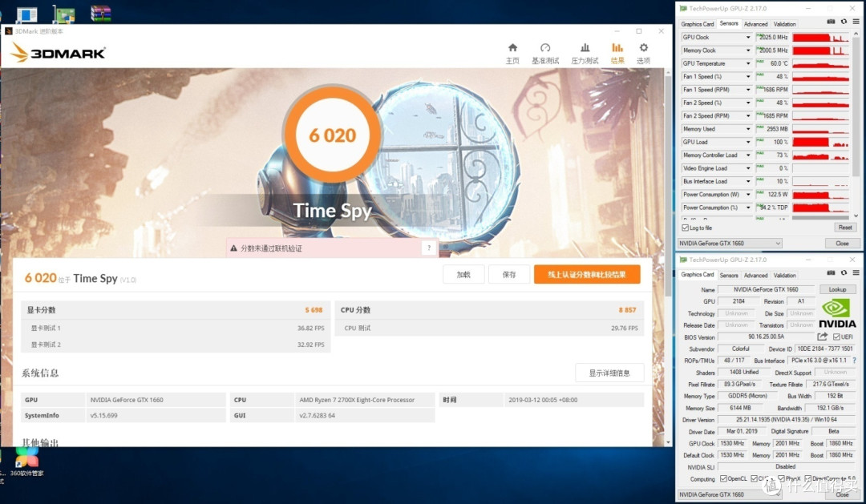Screen dimensions: 866x504
Task: Expand the Video Engine Load dropdown
Action: click(748, 168)
